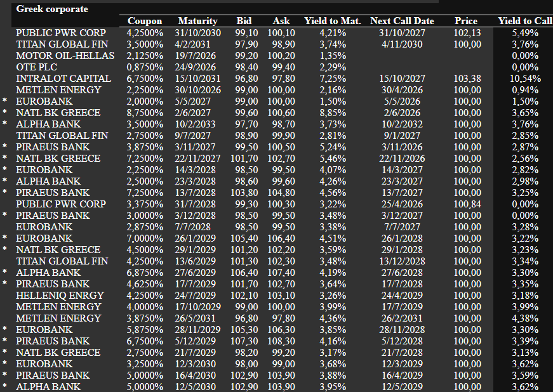Sort by the Maturity column header
Screen dimensions: 553x392
point(197,21)
